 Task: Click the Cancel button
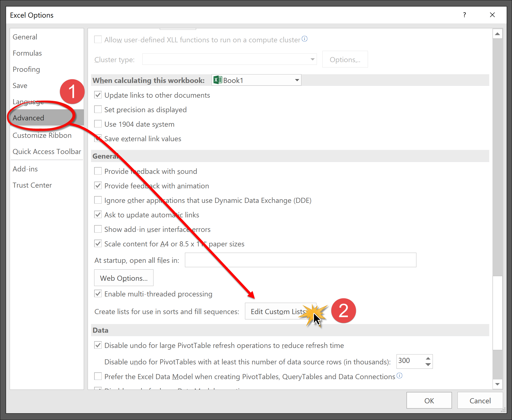[480, 401]
